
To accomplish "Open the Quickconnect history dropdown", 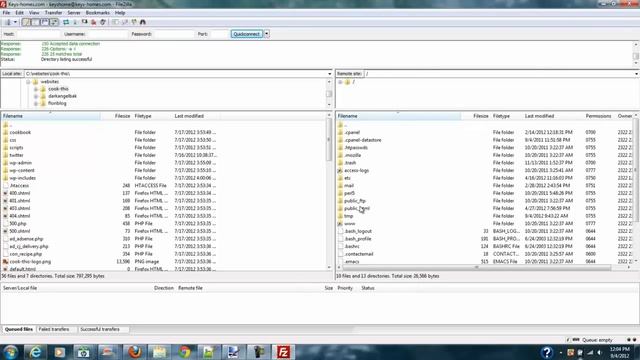I will click(x=267, y=34).
